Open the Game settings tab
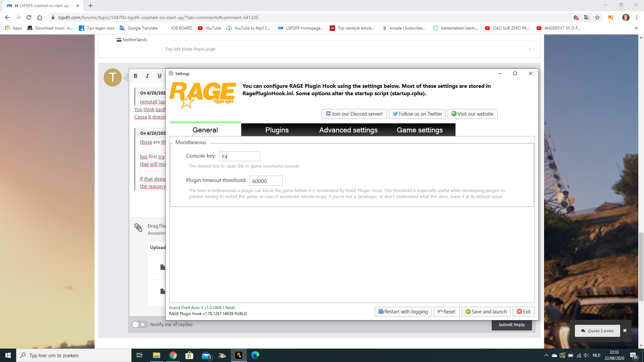 (419, 130)
